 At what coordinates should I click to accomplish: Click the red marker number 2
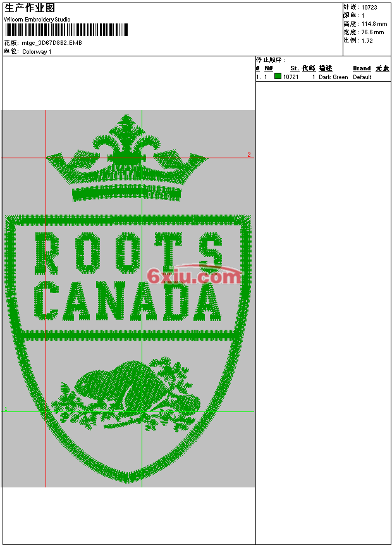(249, 154)
